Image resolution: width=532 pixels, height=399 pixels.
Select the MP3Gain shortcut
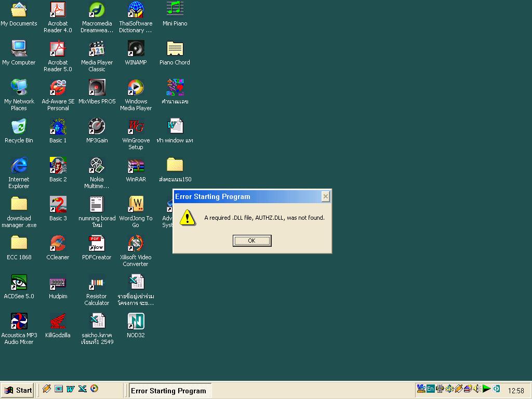[x=97, y=131]
